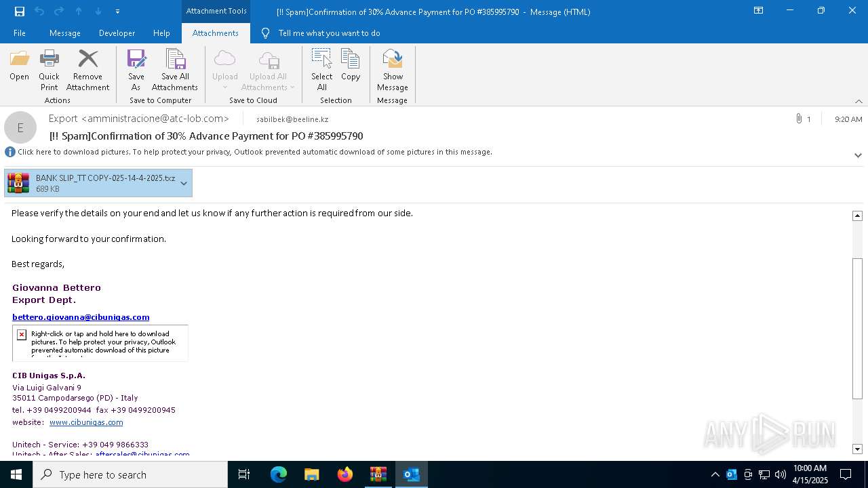Open the network icon in tray

764,474
